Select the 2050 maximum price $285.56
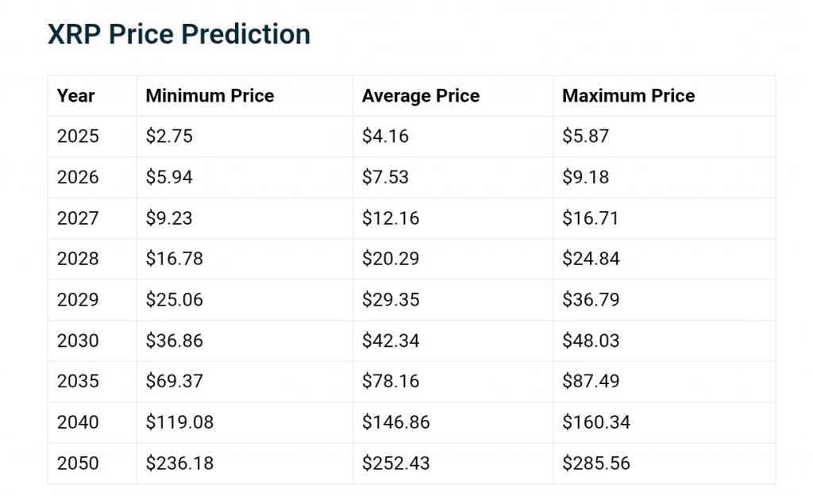 point(596,464)
